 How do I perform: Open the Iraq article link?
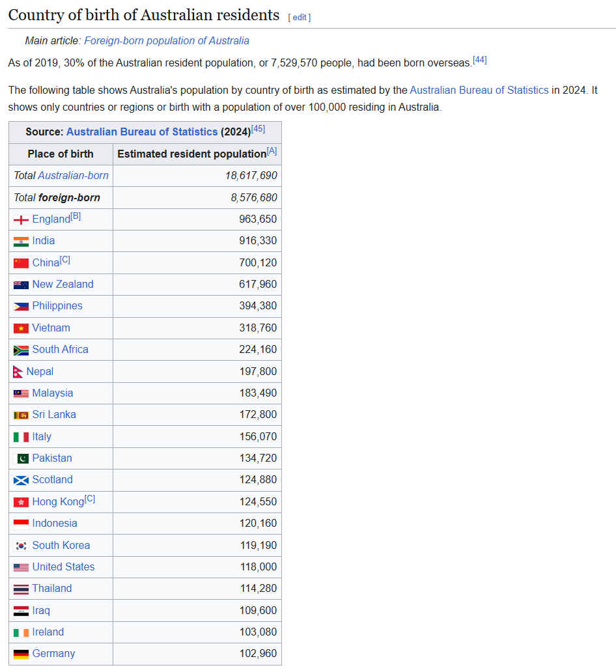(x=41, y=611)
